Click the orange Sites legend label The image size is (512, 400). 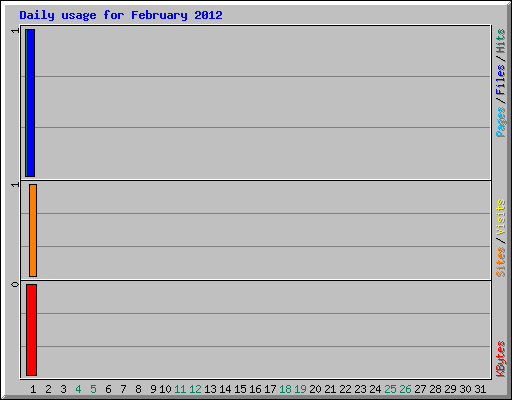pyautogui.click(x=500, y=262)
